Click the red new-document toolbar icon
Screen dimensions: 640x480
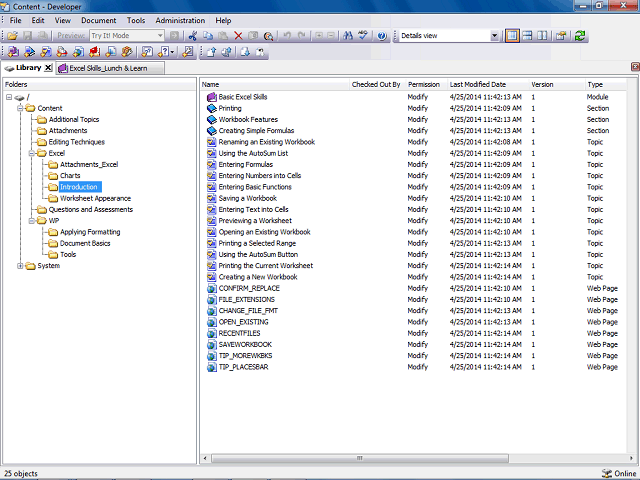(95, 52)
